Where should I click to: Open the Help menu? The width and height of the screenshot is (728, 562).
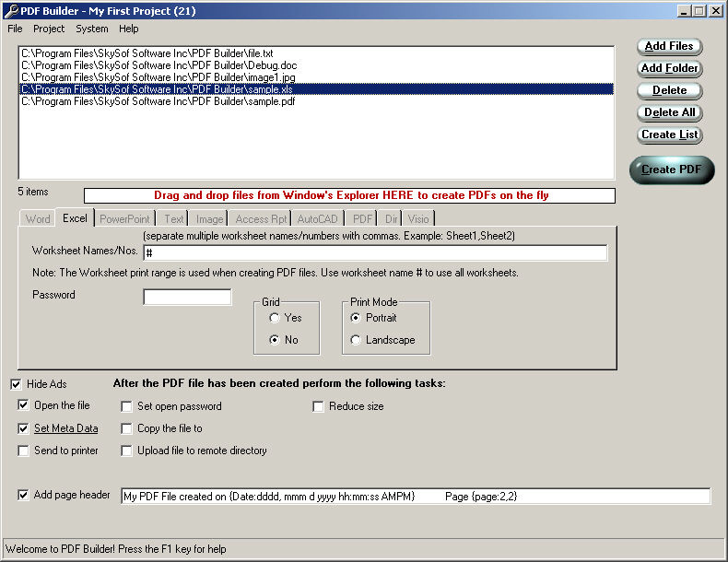click(x=129, y=29)
